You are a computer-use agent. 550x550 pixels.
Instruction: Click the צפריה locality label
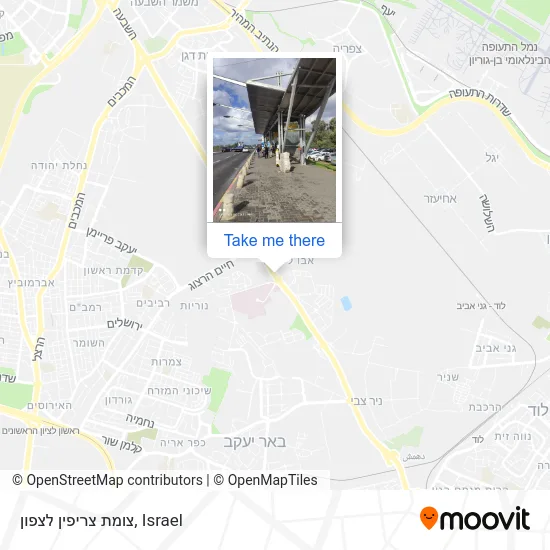point(347,49)
